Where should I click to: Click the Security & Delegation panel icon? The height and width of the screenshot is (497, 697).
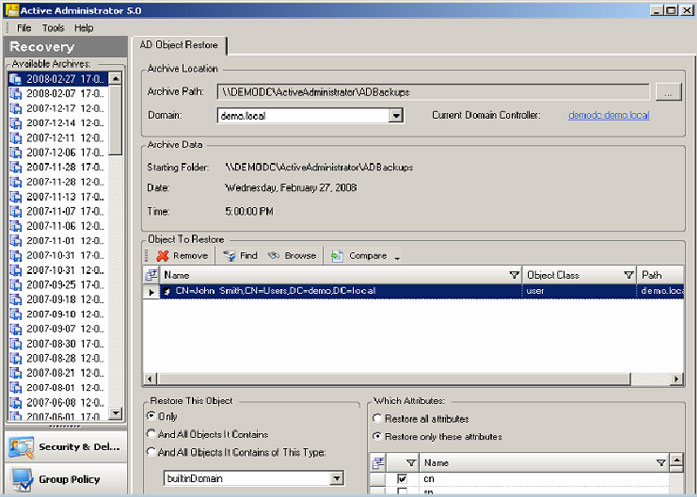click(20, 447)
